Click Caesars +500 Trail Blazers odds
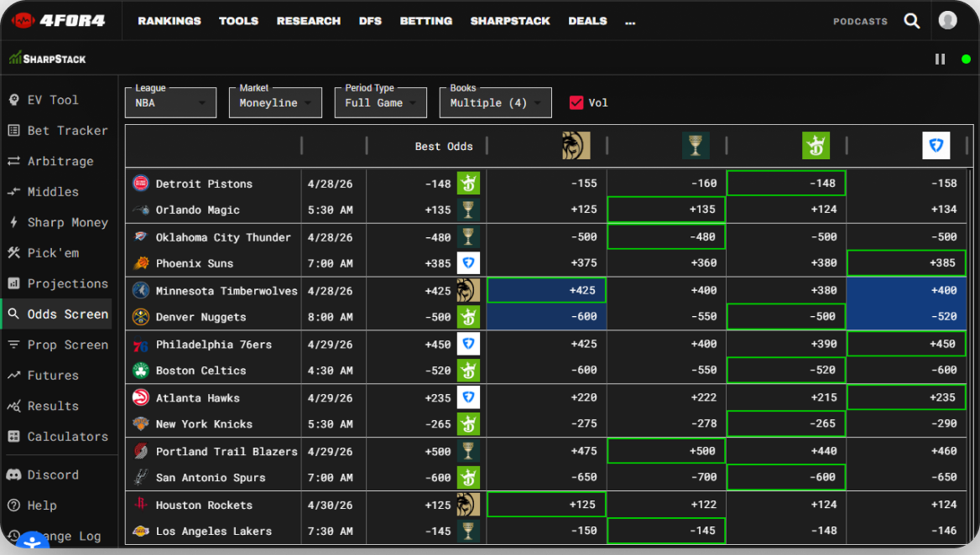 666,451
